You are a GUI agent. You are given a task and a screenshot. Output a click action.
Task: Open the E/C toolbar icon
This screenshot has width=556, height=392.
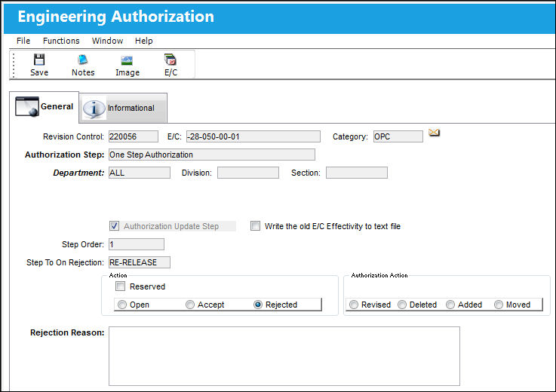[170, 60]
